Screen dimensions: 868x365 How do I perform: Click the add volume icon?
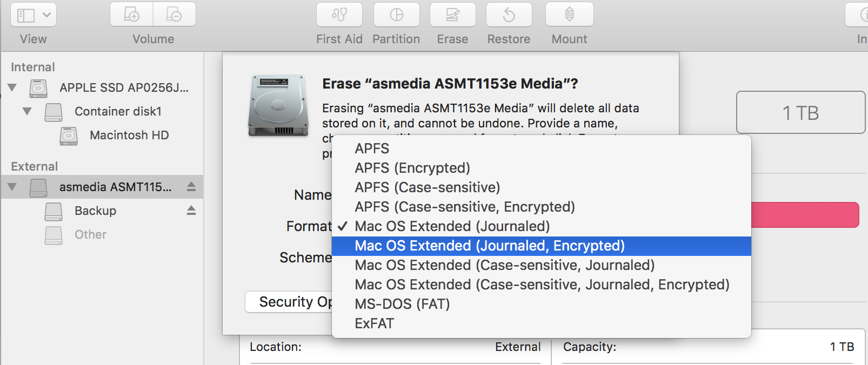[132, 15]
